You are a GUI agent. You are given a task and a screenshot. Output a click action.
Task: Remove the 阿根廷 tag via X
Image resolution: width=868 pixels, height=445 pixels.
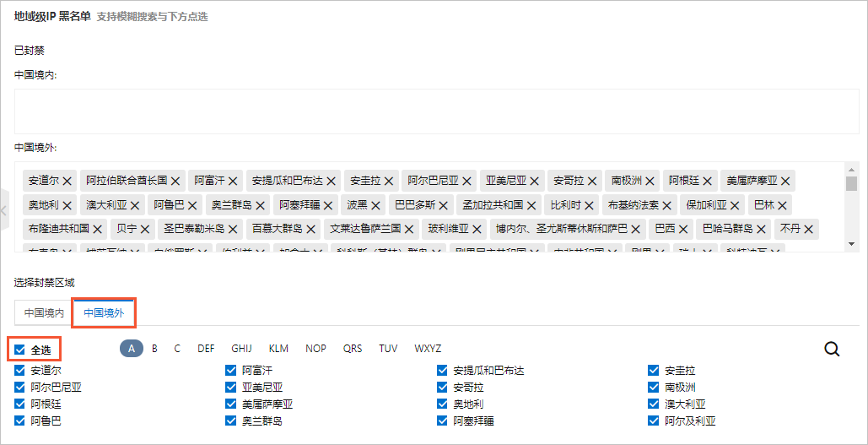coord(708,181)
